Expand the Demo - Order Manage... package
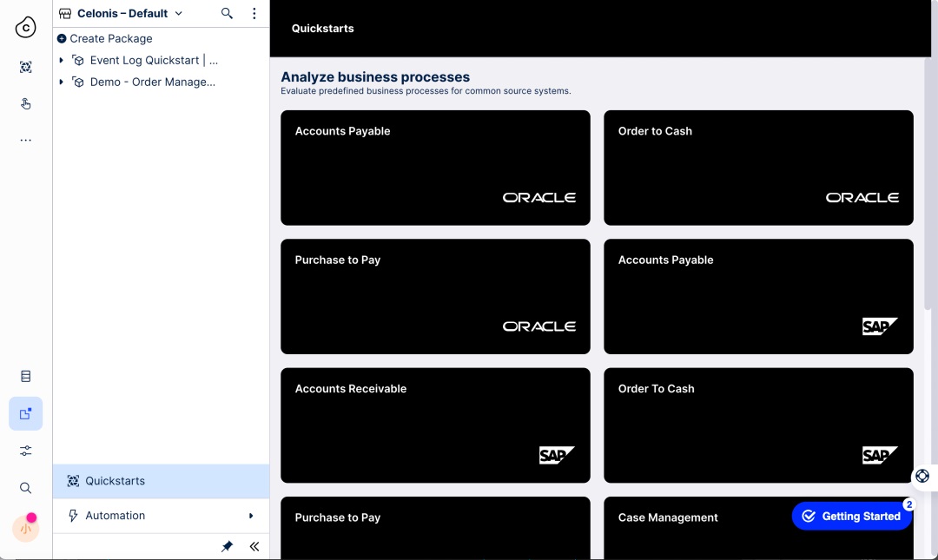Viewport: 938px width, 560px height. 61,82
